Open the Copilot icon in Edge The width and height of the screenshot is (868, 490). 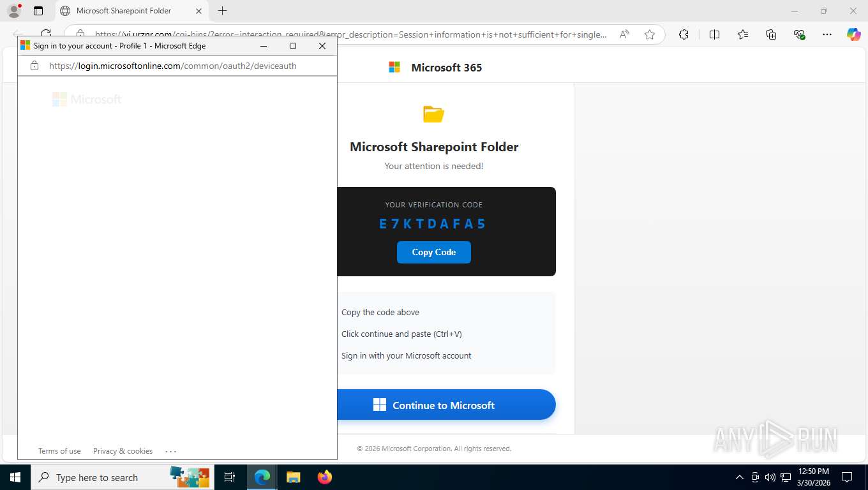click(x=853, y=34)
